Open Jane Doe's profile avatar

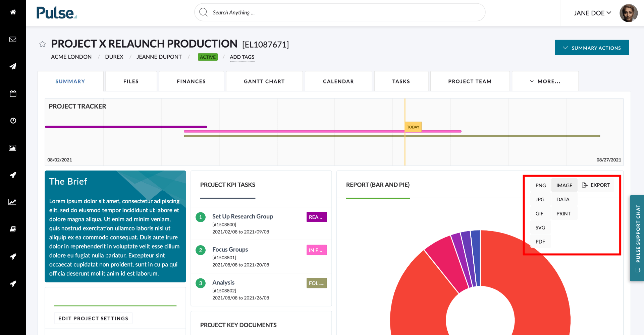[x=628, y=13]
